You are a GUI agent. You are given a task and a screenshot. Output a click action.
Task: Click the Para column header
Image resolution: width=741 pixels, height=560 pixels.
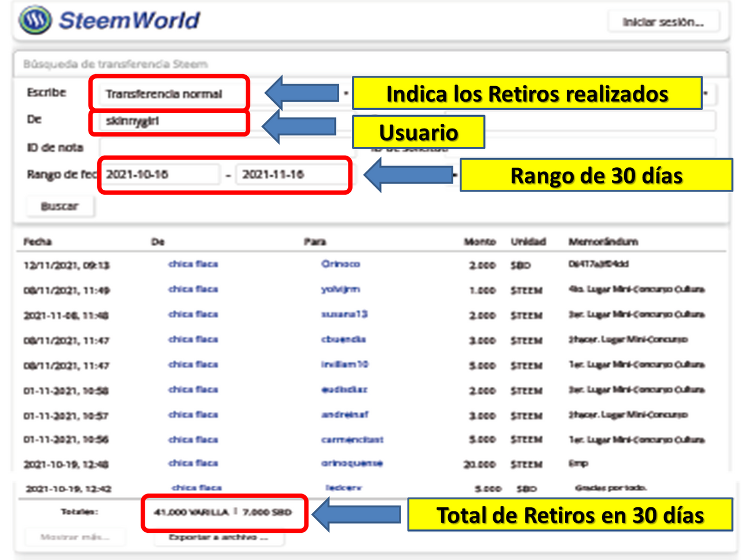tap(315, 242)
